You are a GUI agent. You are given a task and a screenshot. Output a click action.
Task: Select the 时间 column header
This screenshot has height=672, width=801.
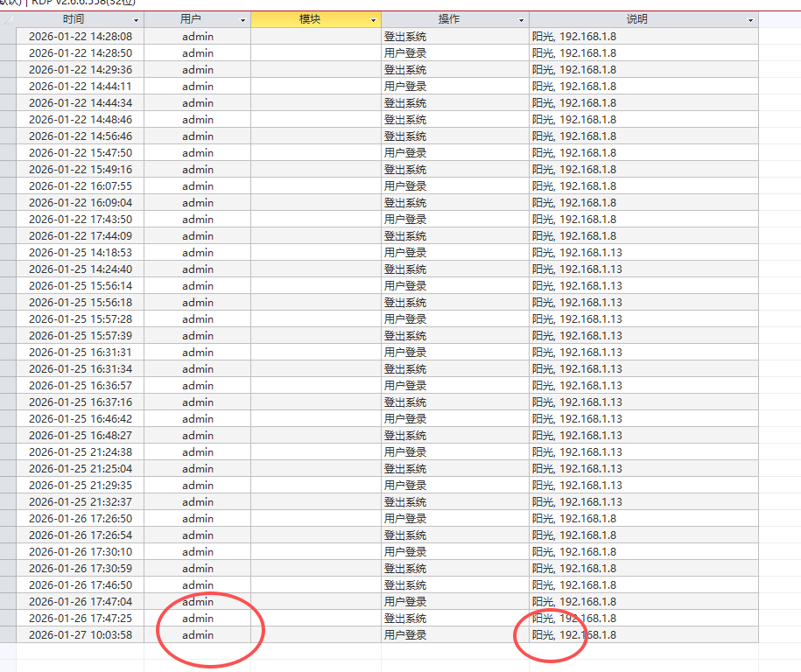[74, 19]
